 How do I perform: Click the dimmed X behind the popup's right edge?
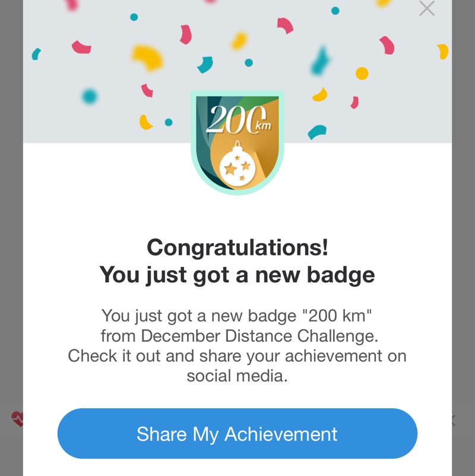pos(453,421)
